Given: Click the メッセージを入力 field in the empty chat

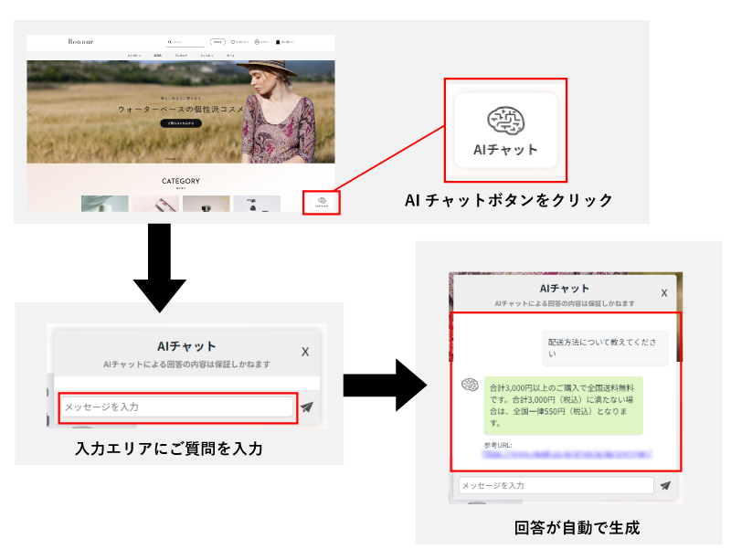Looking at the screenshot, I should click(178, 407).
